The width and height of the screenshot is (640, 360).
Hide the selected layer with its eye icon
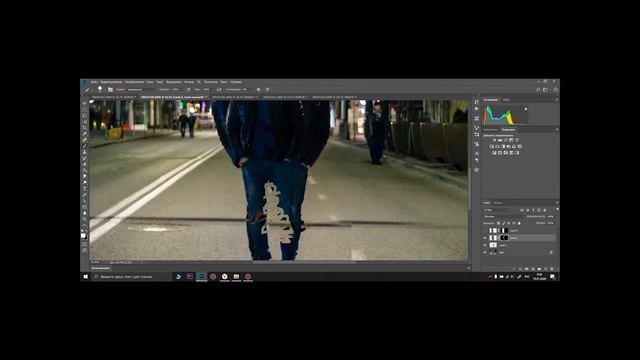[485, 238]
